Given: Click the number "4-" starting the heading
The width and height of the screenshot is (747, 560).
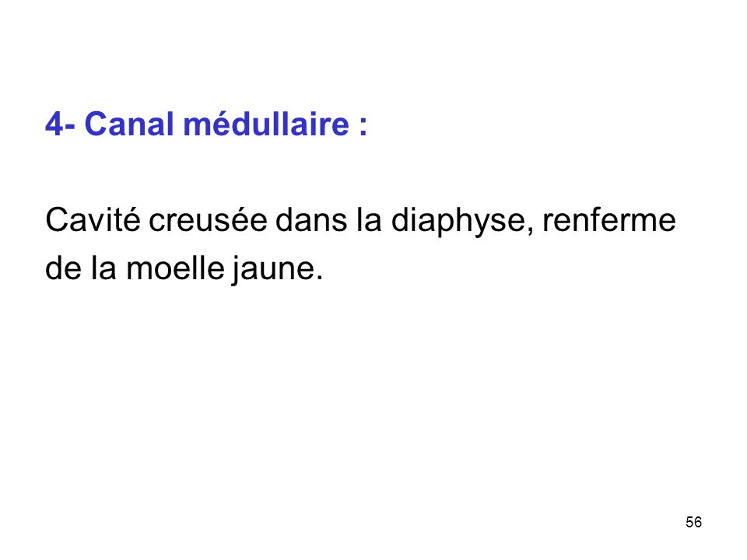Looking at the screenshot, I should (60, 124).
